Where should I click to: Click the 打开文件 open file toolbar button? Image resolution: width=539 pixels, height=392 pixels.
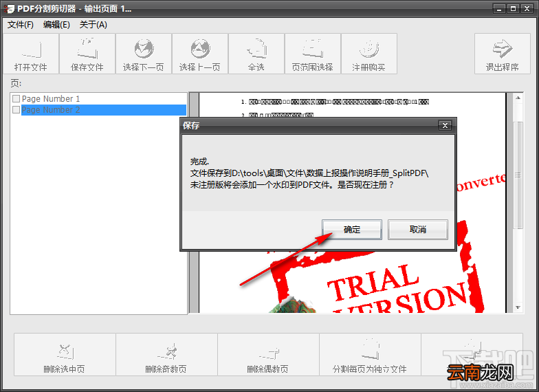(31, 54)
